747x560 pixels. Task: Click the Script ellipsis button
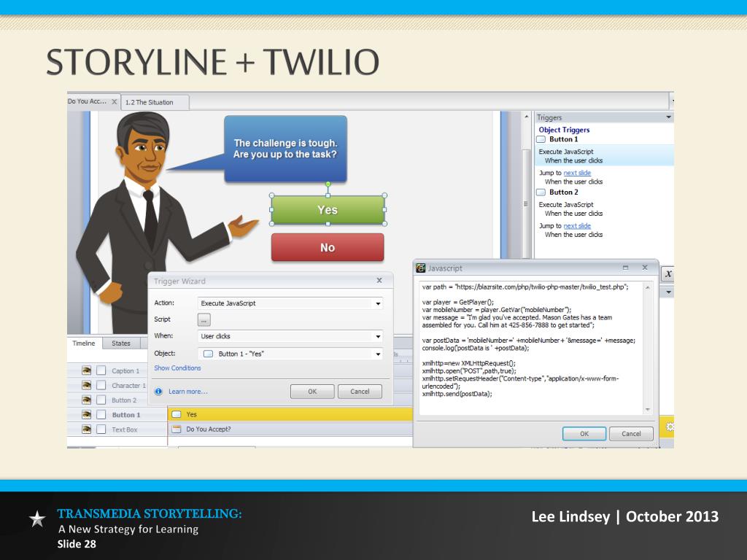coord(204,320)
